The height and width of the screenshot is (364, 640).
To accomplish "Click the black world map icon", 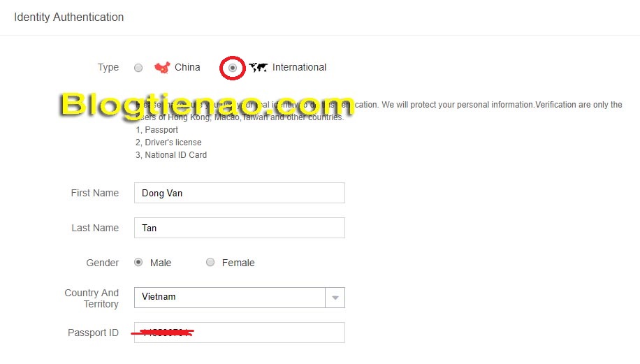I will 259,67.
